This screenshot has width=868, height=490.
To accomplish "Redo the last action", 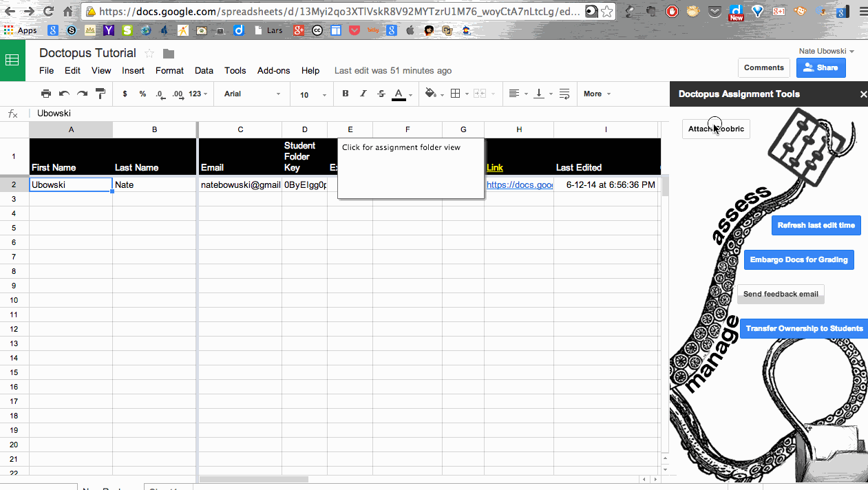I will (82, 94).
